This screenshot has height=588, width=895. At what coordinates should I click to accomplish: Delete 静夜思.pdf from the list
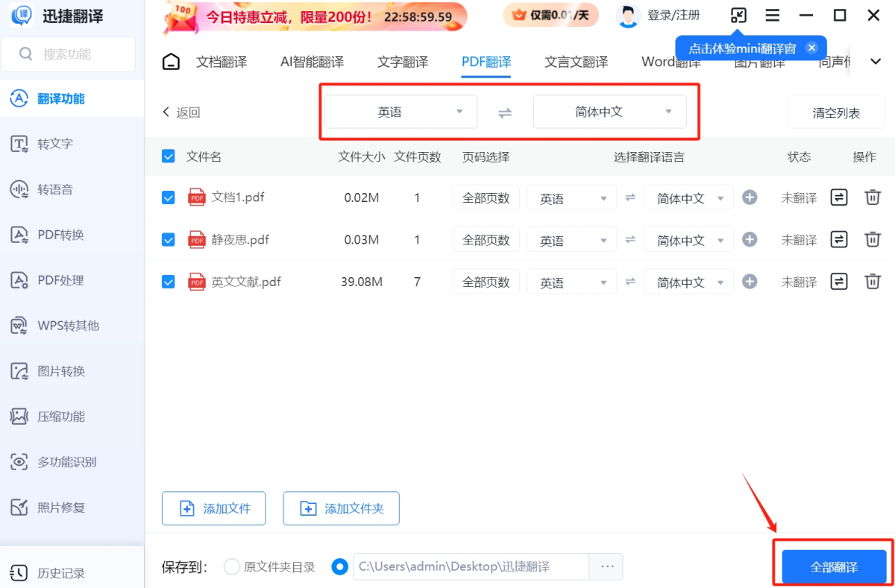(872, 239)
